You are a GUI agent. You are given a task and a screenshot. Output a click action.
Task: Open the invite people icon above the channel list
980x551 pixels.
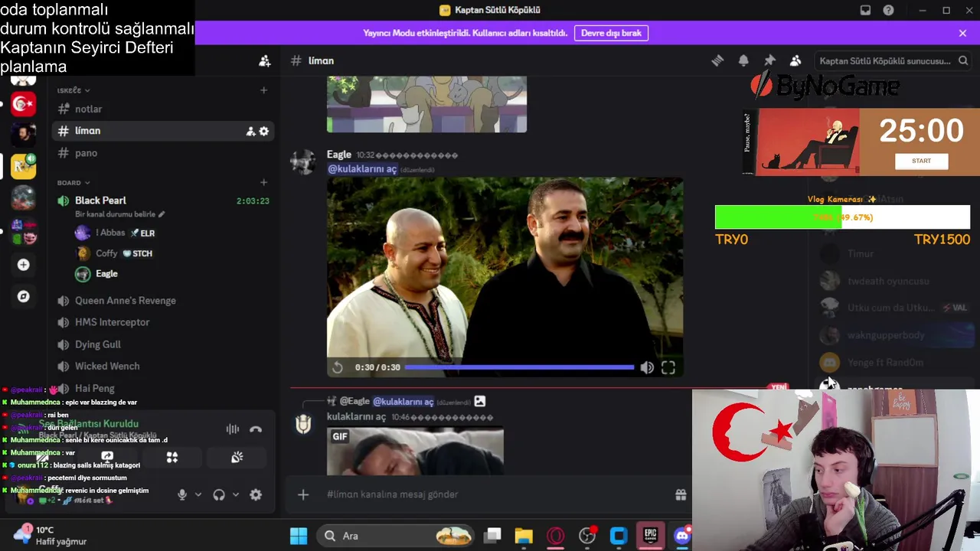pyautogui.click(x=264, y=60)
